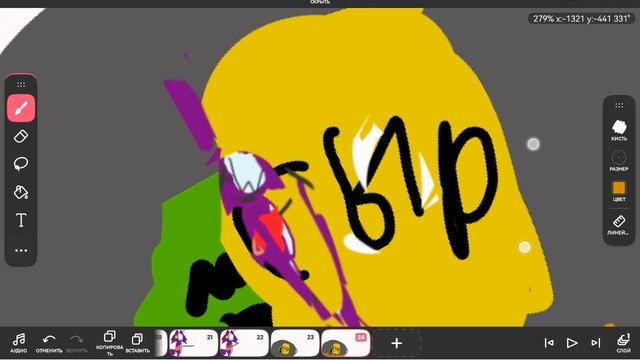The image size is (640, 360).
Task: Open the orange color swatch (ЦВЕТ)
Action: coord(619,191)
